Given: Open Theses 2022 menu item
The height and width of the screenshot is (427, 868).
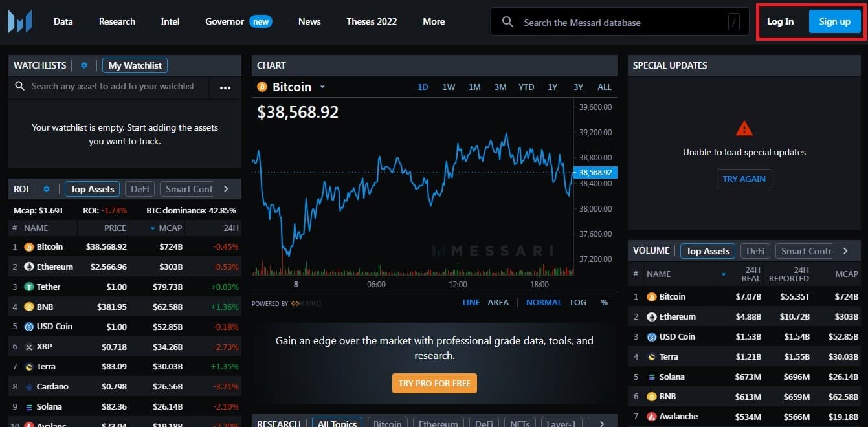Looking at the screenshot, I should click(x=372, y=21).
